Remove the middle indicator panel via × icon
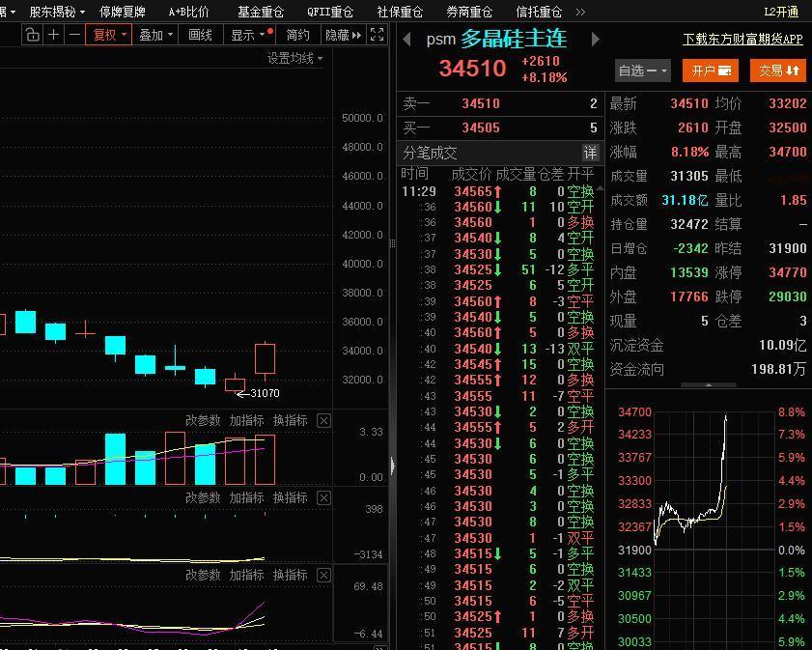This screenshot has width=812, height=650. tap(323, 497)
